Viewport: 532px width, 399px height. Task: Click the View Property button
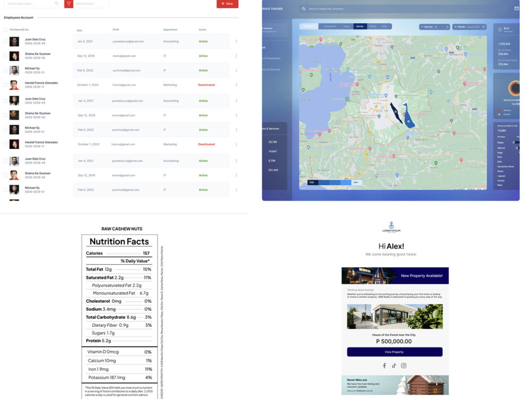coord(395,352)
